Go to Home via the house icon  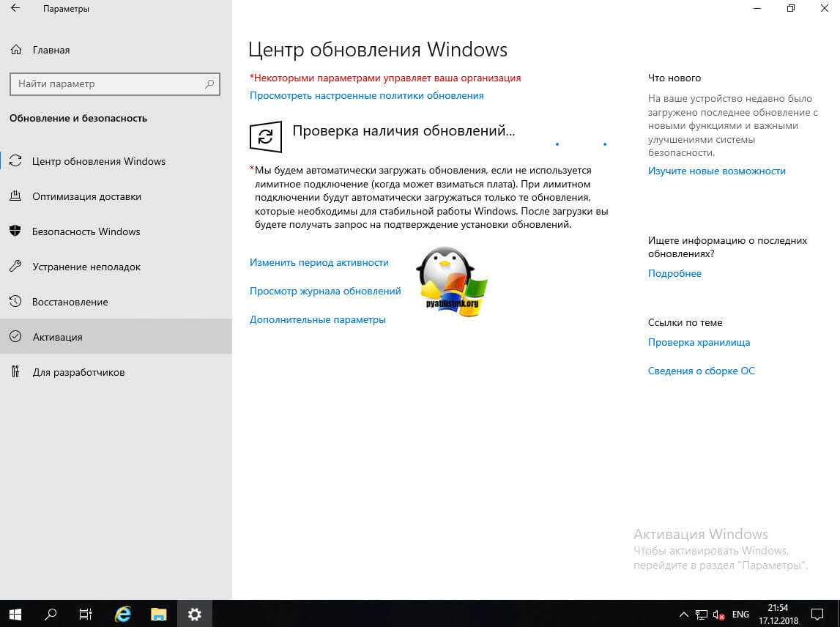[15, 50]
